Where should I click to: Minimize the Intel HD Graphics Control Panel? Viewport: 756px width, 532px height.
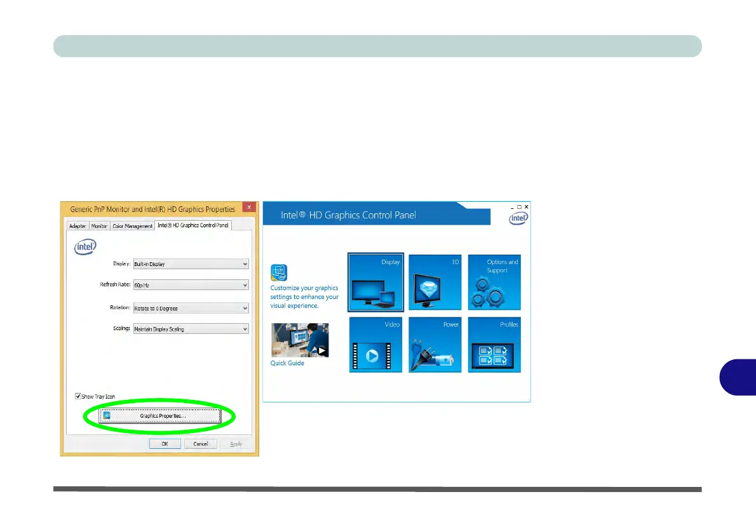click(512, 207)
